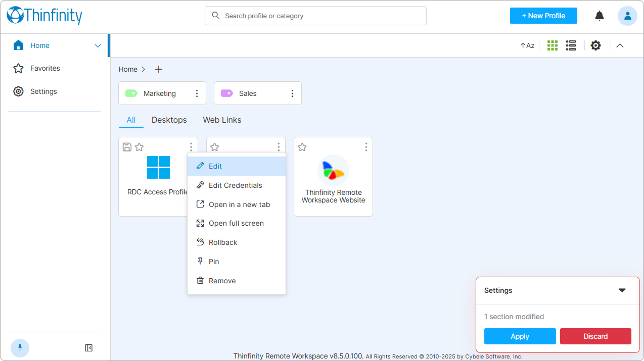Open options for Thinfinity Remote Workspace Website card

point(366,147)
